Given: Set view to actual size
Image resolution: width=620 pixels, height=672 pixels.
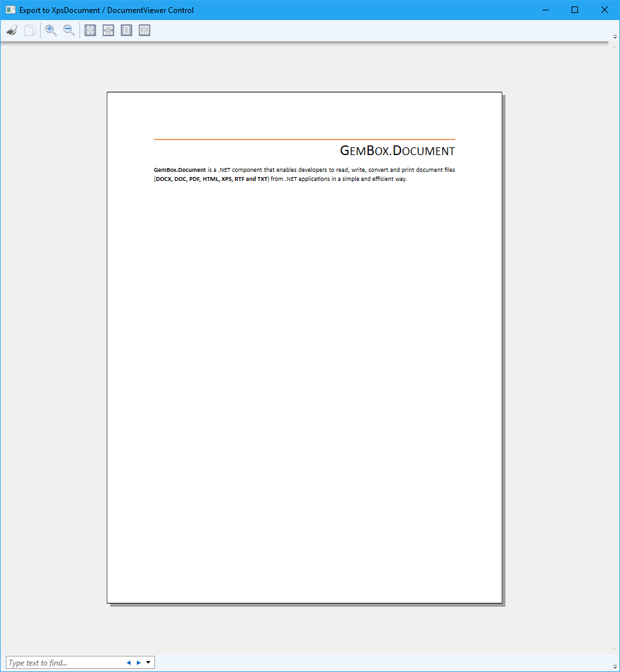Looking at the screenshot, I should pos(90,30).
